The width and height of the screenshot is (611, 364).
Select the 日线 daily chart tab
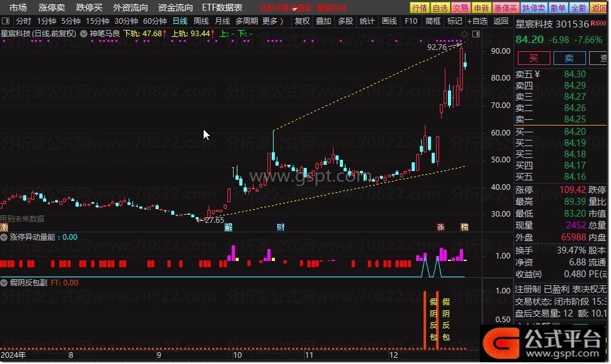(x=180, y=21)
